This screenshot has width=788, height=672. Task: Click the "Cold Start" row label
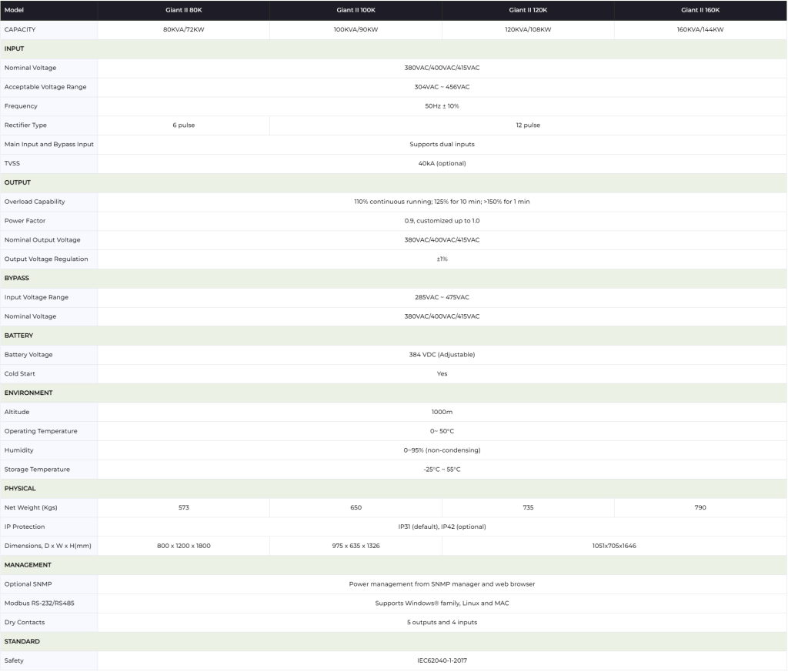(x=19, y=373)
